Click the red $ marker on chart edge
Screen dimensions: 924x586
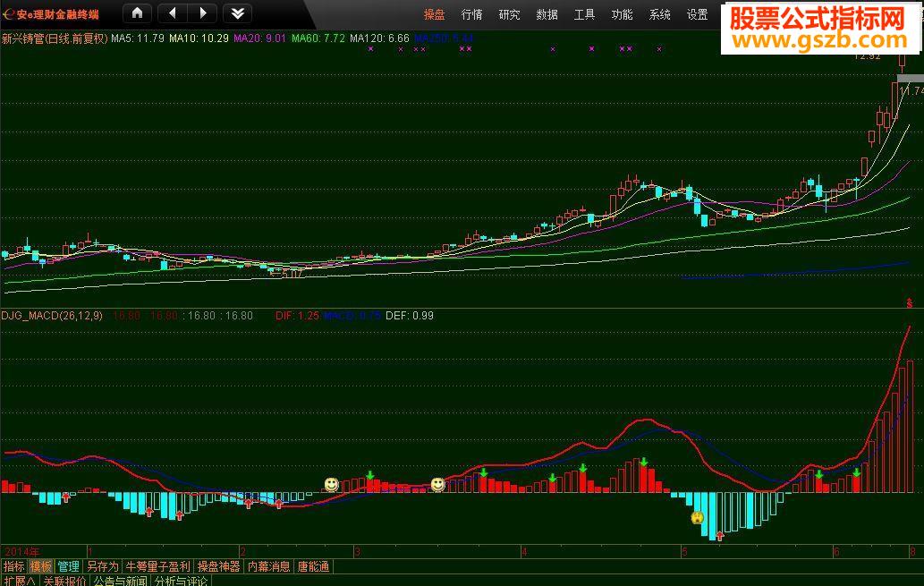tap(910, 303)
